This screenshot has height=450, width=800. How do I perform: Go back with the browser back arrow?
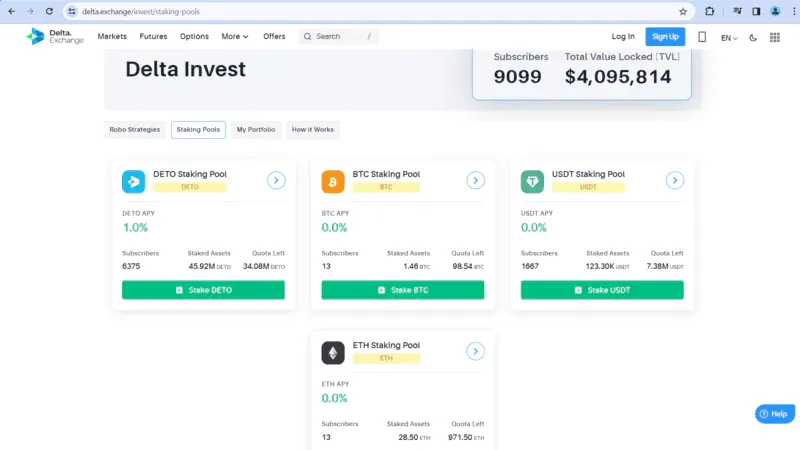coord(11,11)
